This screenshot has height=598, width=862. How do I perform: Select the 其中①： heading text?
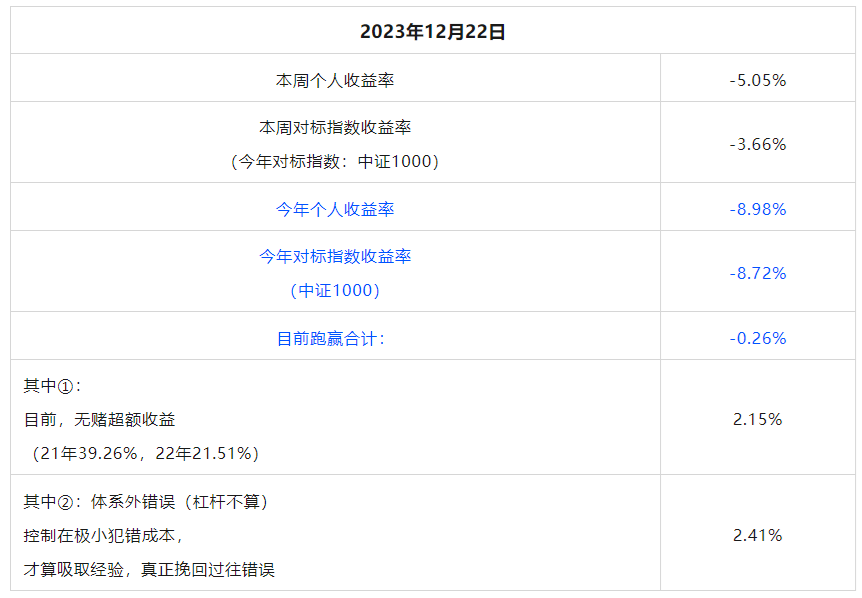coord(52,386)
